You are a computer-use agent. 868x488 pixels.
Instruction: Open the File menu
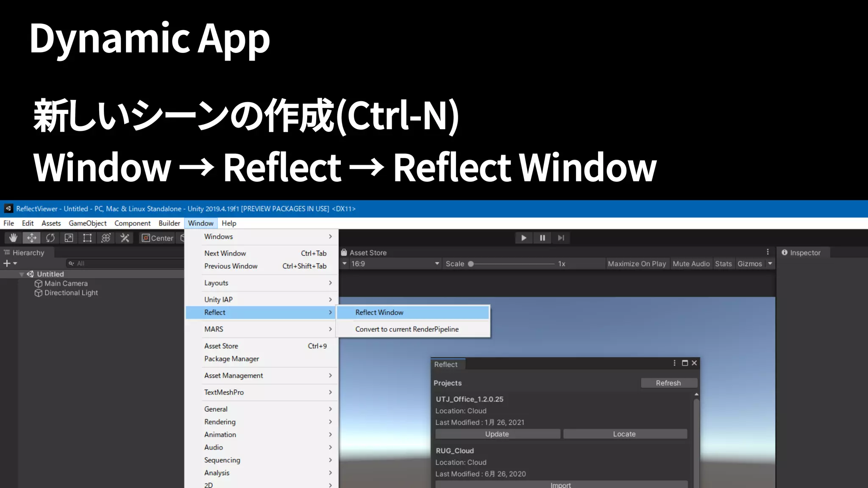pos(8,223)
